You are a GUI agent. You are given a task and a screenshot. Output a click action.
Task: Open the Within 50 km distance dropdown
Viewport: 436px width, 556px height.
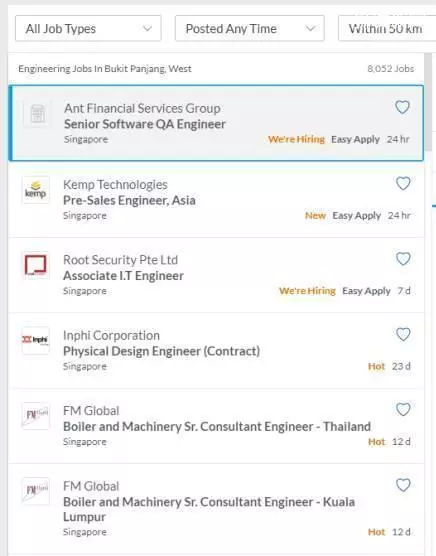[387, 28]
